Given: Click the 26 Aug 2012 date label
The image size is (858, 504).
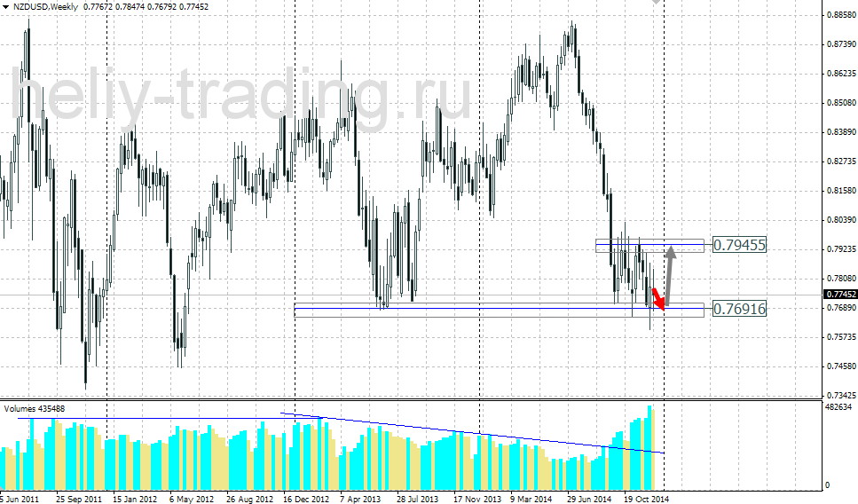Looking at the screenshot, I should point(249,499).
